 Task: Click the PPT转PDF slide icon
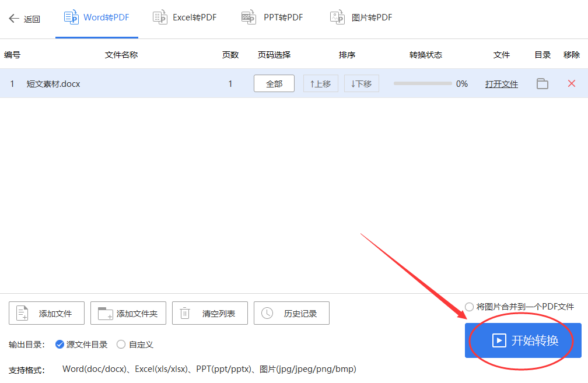point(249,17)
